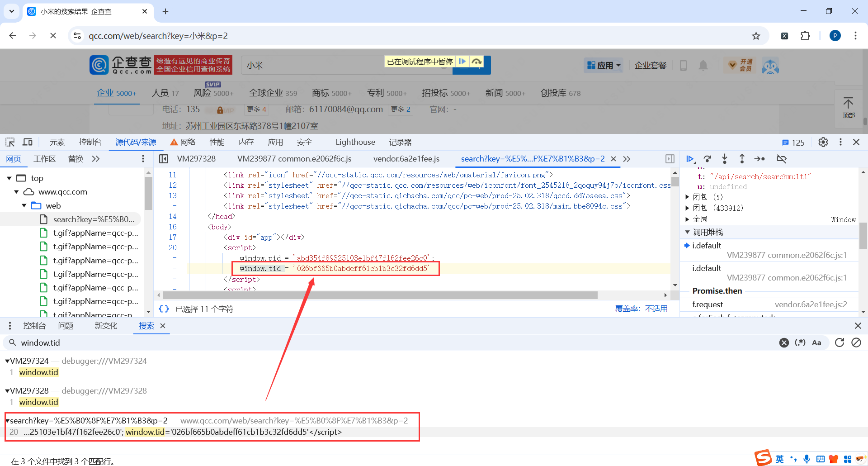Open the 网络 panel tab
868x466 pixels.
pyautogui.click(x=183, y=142)
